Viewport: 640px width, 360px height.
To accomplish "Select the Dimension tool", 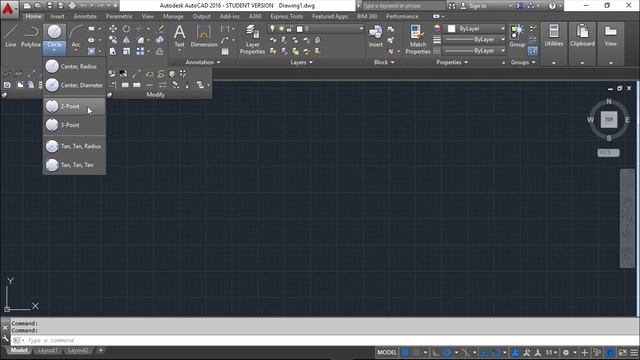I will (x=204, y=36).
